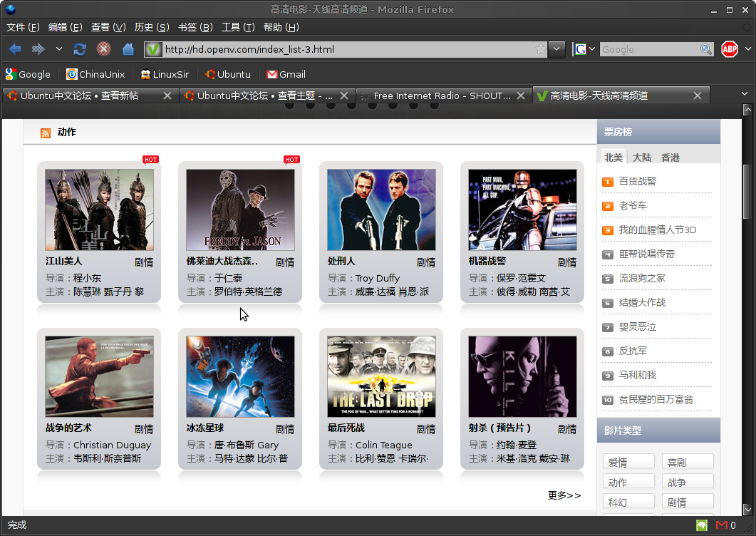
Task: Close the 高清电影-天线高清频道 tab
Action: (697, 96)
